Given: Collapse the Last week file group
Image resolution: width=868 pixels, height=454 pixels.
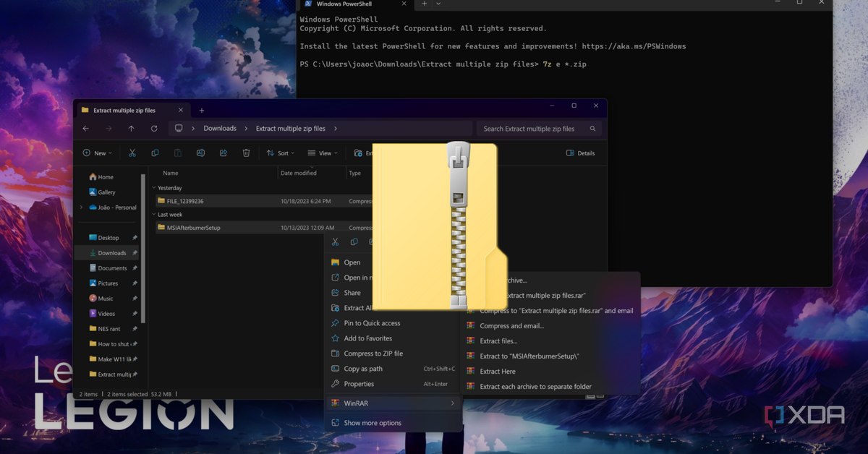Looking at the screenshot, I should point(154,215).
